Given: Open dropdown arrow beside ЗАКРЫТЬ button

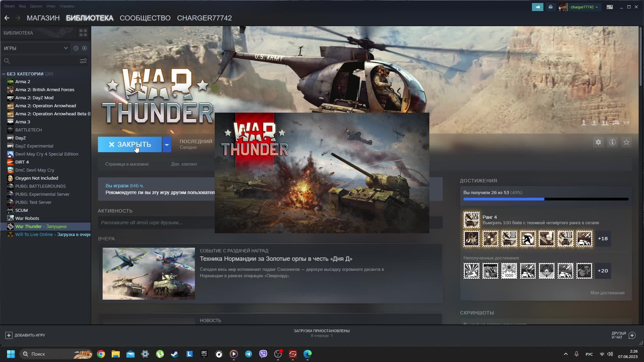Looking at the screenshot, I should click(167, 144).
